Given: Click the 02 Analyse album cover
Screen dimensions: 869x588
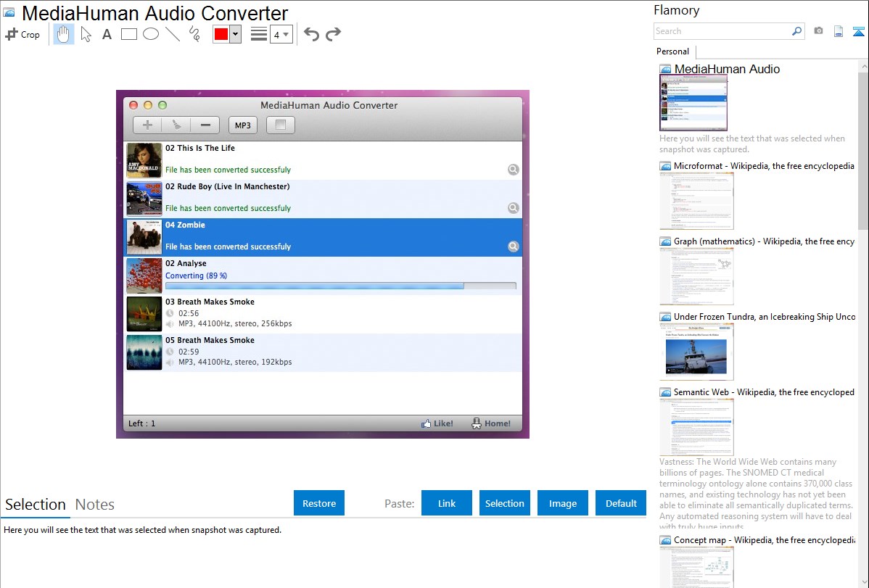Looking at the screenshot, I should [144, 276].
